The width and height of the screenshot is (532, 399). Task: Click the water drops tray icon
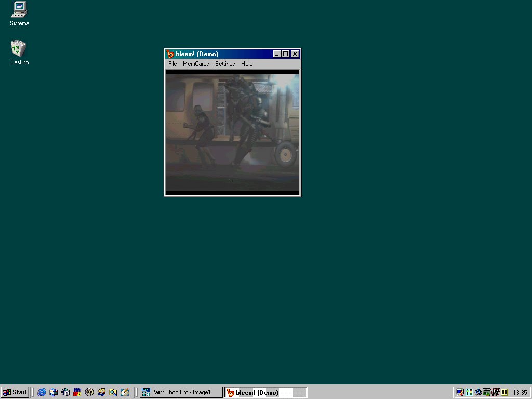478,393
